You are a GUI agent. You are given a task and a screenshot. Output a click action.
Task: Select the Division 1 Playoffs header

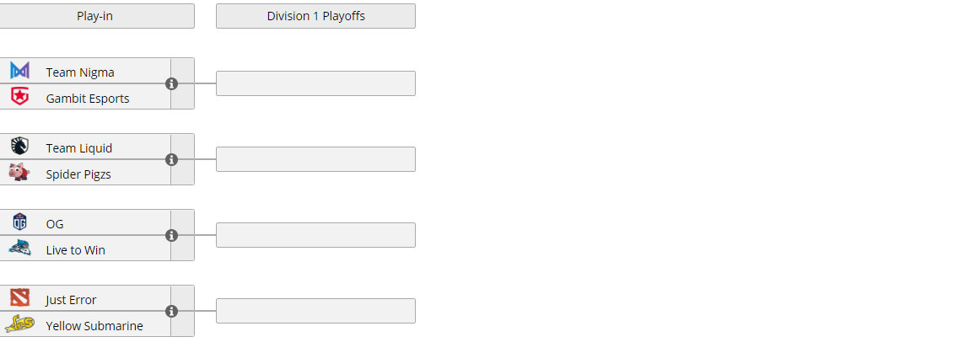pyautogui.click(x=315, y=16)
